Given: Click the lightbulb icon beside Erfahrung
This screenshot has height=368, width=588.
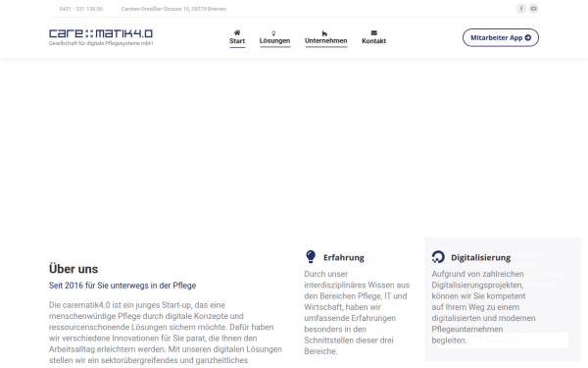Looking at the screenshot, I should tap(311, 257).
